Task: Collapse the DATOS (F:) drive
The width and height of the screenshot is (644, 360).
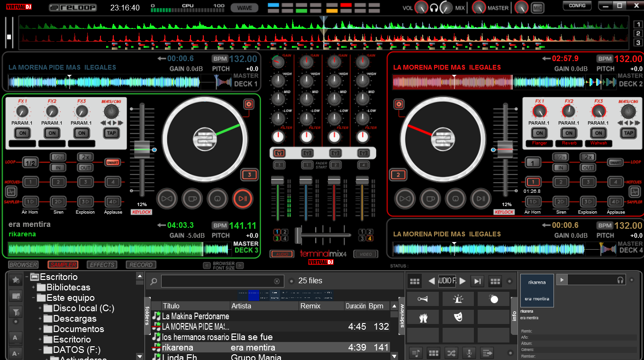Action: tap(40, 350)
